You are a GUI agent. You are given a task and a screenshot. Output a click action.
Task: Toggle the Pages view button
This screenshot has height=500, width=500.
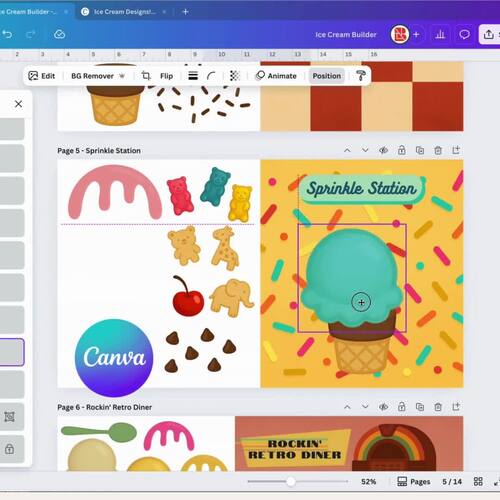coord(414,481)
